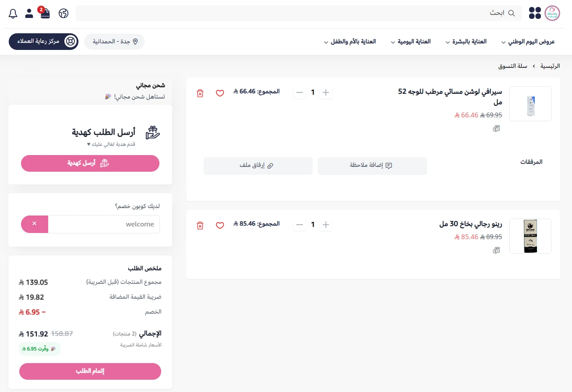Focus the coupon code field showing welcome
Screen dimensions: 572x392
(104, 224)
